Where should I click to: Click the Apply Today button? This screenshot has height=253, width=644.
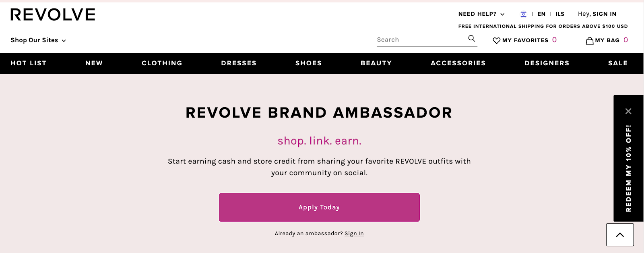pyautogui.click(x=319, y=207)
